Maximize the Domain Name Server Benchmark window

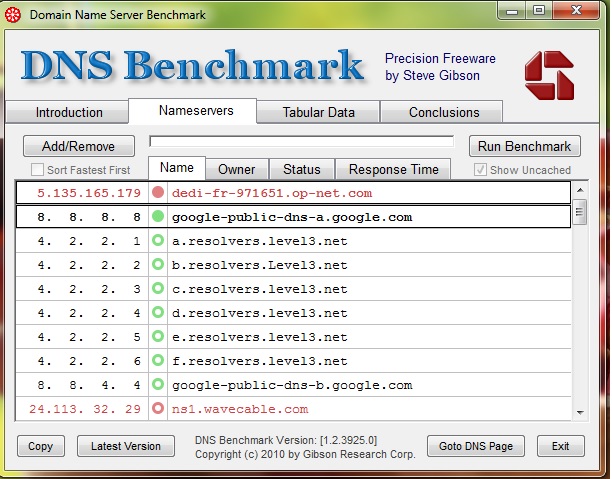point(539,11)
